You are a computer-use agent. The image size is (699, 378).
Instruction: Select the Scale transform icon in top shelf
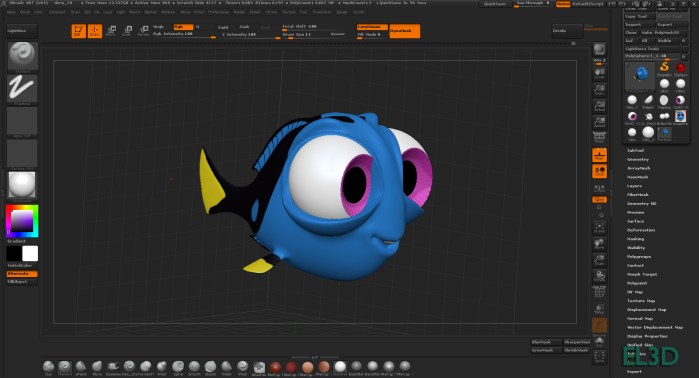[x=127, y=31]
